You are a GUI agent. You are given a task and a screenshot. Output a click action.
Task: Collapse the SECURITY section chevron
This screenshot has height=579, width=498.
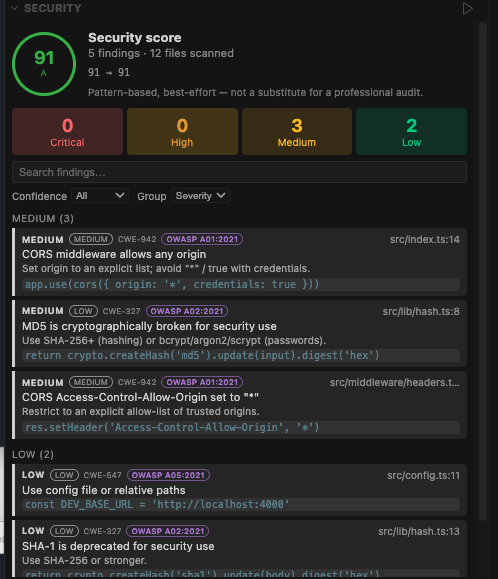15,8
